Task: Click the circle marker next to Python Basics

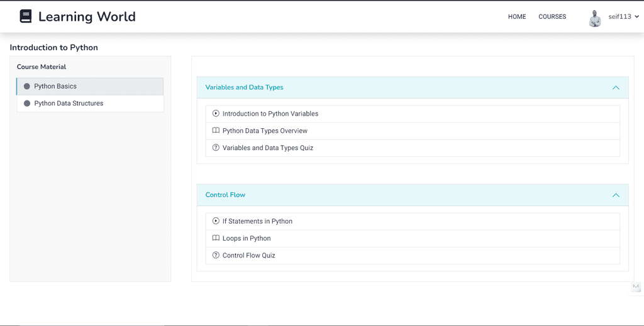Action: (26, 86)
